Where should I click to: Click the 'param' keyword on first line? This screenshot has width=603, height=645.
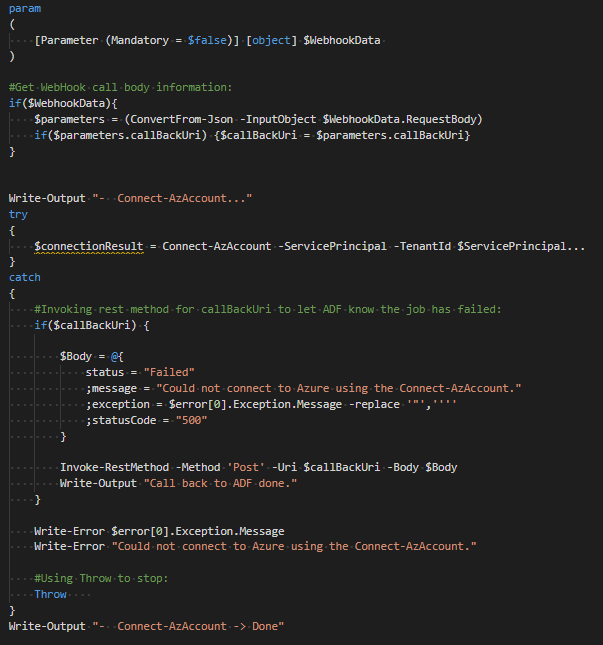click(25, 9)
